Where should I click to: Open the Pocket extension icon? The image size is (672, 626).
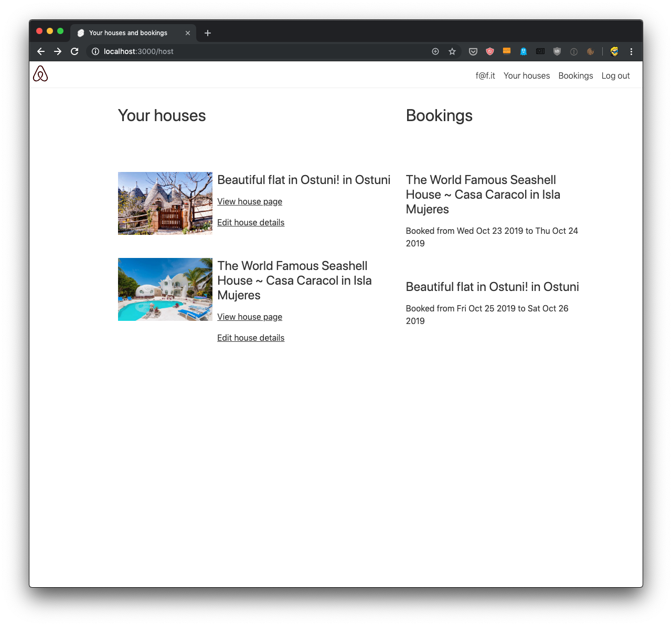(473, 51)
